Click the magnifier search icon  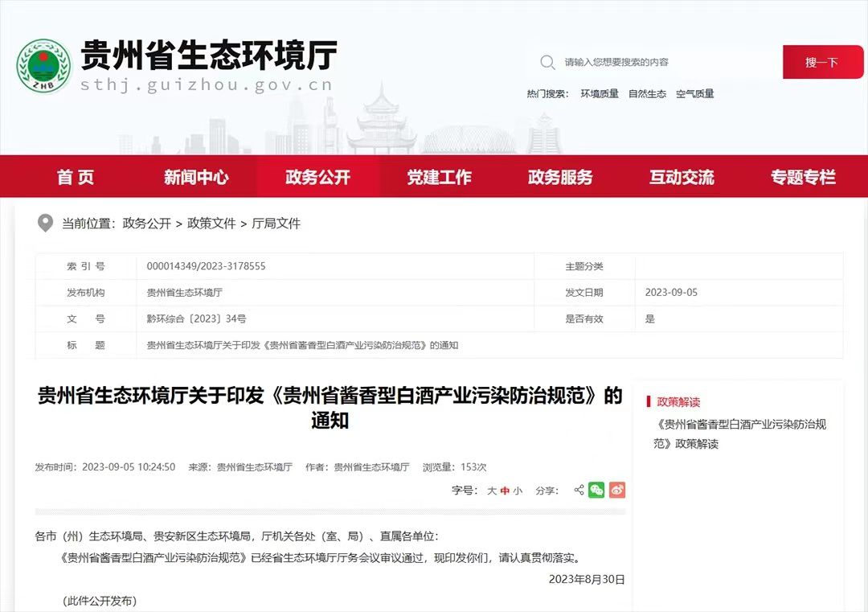pyautogui.click(x=547, y=62)
